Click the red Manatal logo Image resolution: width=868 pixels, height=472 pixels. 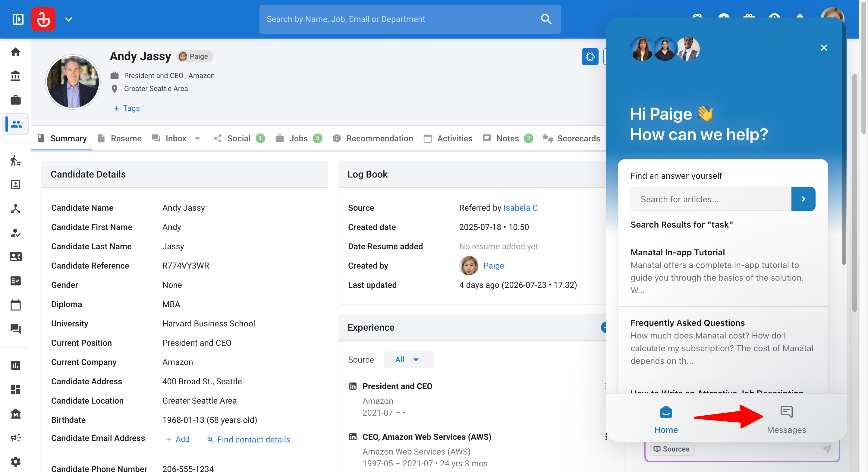(43, 19)
